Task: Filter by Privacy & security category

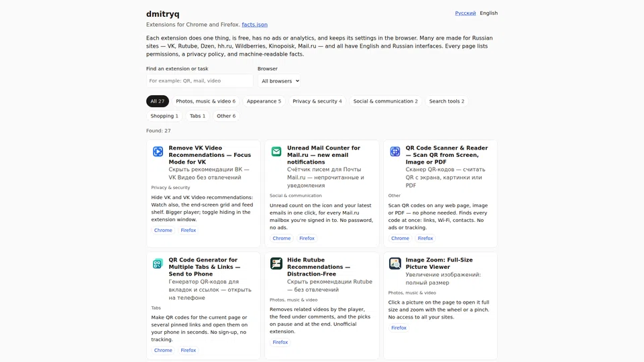Action: pyautogui.click(x=317, y=101)
